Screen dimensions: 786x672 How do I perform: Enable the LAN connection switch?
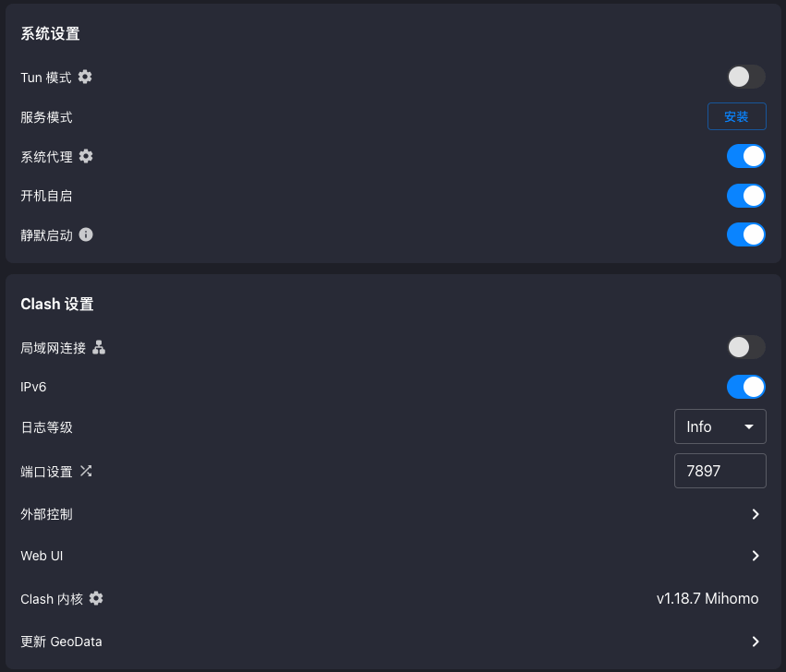click(x=745, y=347)
